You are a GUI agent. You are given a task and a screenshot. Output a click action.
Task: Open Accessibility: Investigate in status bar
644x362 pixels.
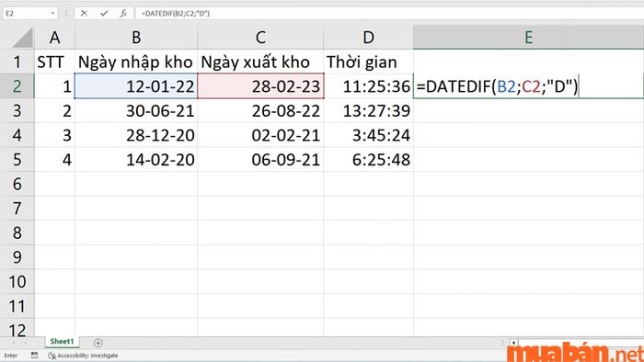[x=83, y=356]
